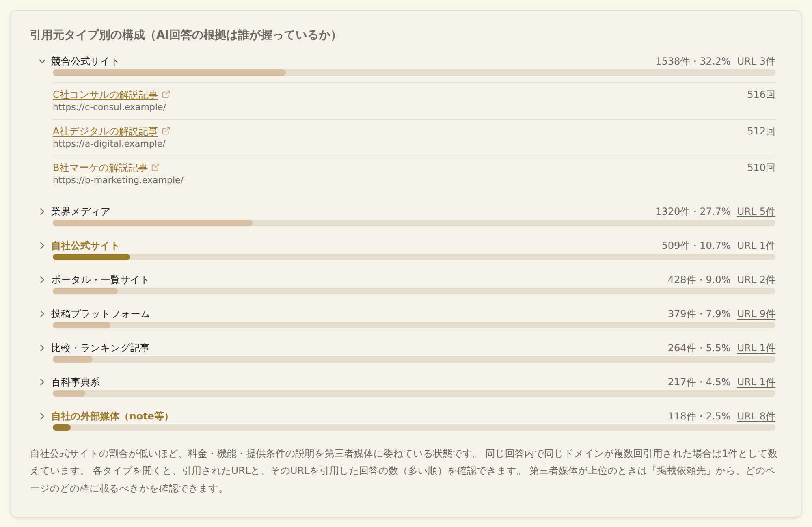Expand the 比較・ランキング記事 row chevron

(x=42, y=348)
